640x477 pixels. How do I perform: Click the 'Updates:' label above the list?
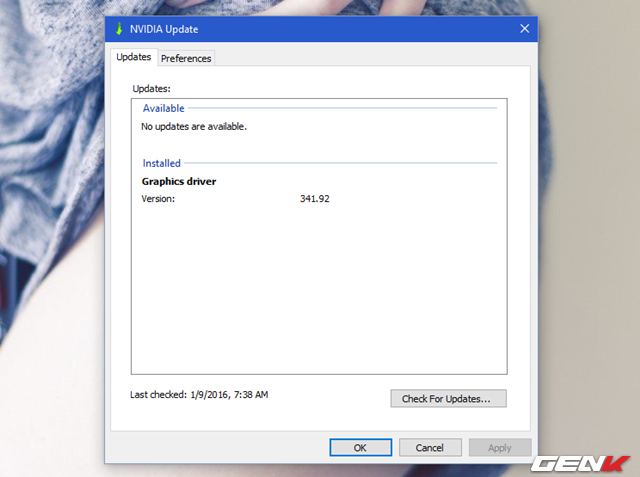(x=151, y=89)
